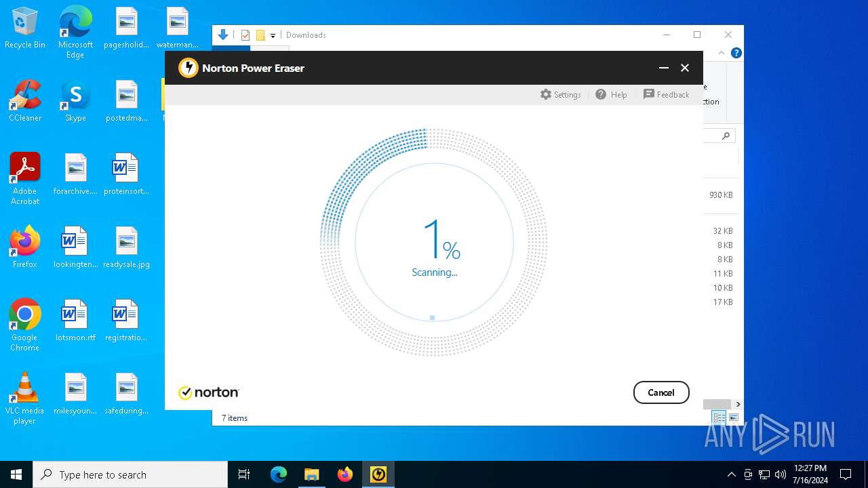
Task: Select the registratio... Word document
Action: click(126, 321)
